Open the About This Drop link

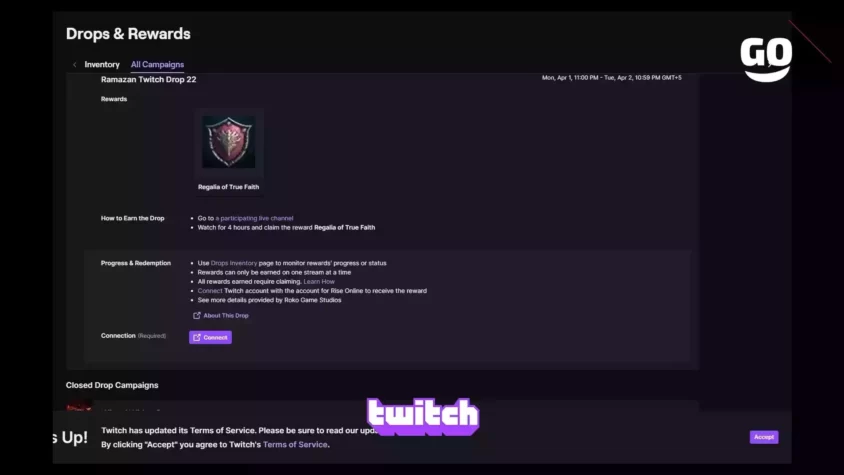[226, 316]
